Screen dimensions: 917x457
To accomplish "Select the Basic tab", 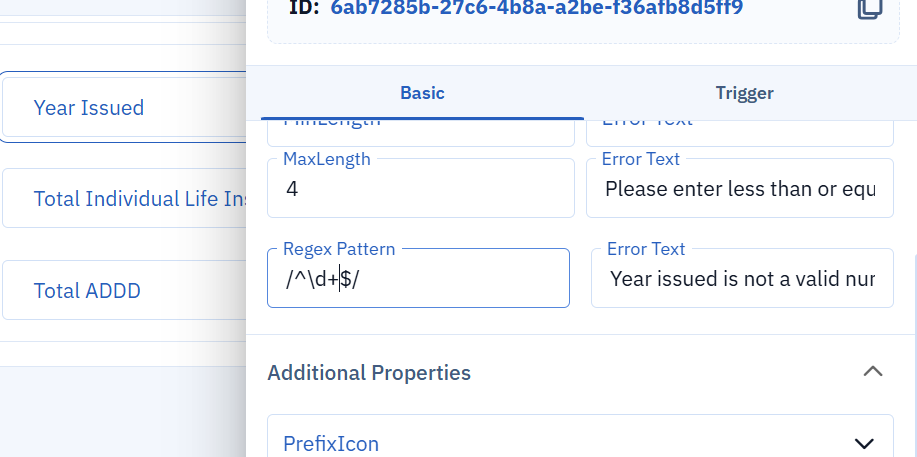I will click(422, 93).
